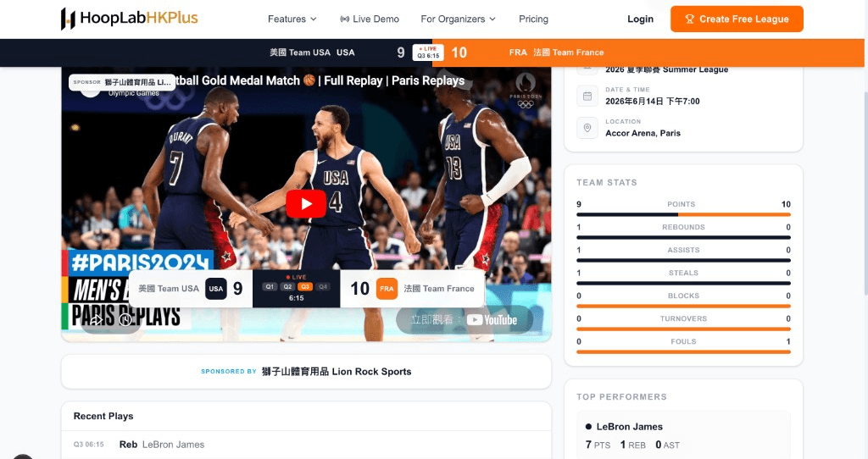Click Create Free League button

(737, 19)
